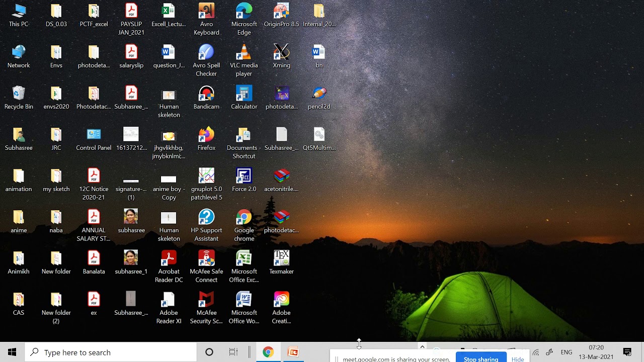Select the ex PDF file
The width and height of the screenshot is (644, 362).
pyautogui.click(x=94, y=304)
